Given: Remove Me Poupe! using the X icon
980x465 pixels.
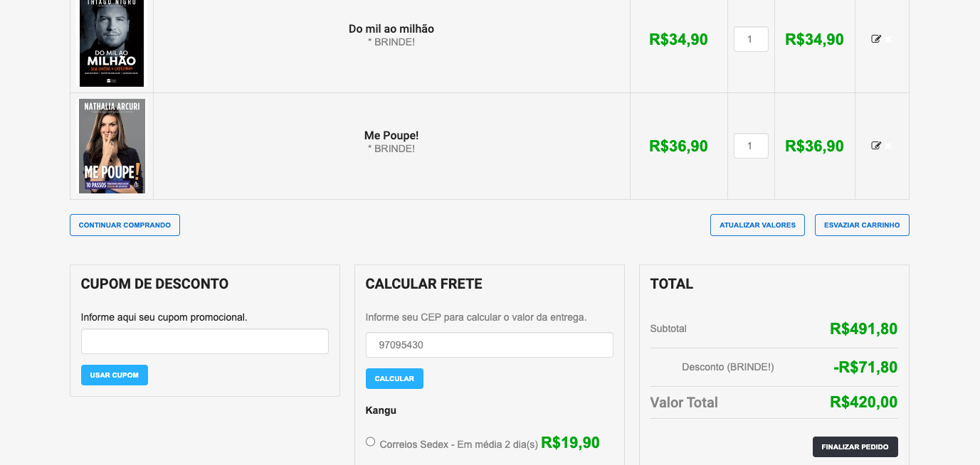Looking at the screenshot, I should [x=888, y=146].
